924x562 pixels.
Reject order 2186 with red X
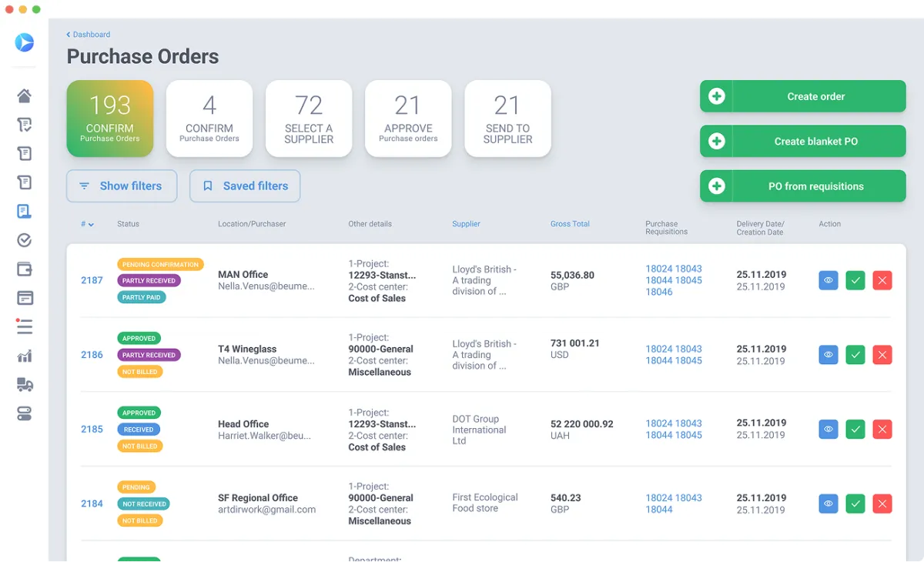point(882,355)
